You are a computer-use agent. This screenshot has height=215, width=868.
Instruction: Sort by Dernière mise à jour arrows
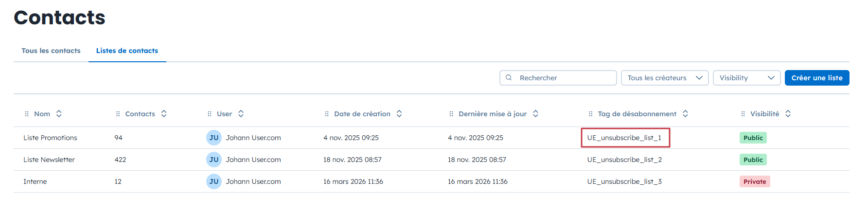535,114
